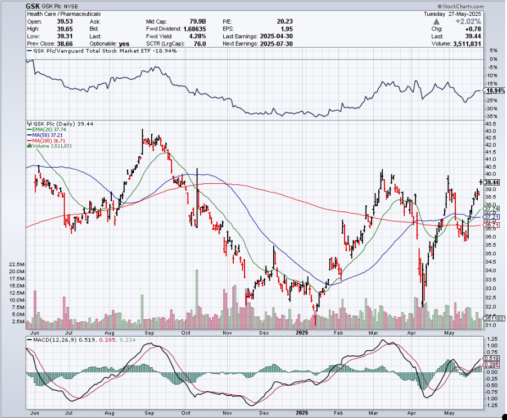Click the 39.44 price flag on right axis
Viewport: 507px width, 420px height.
492,183
